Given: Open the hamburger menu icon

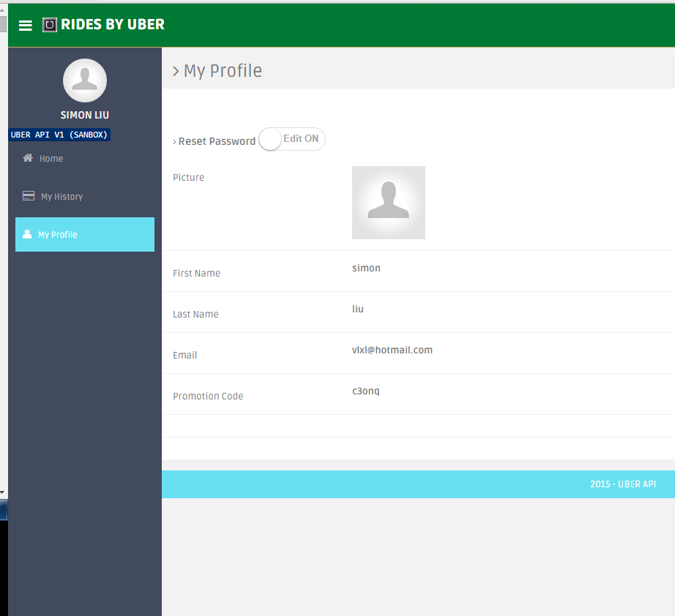Looking at the screenshot, I should (26, 26).
